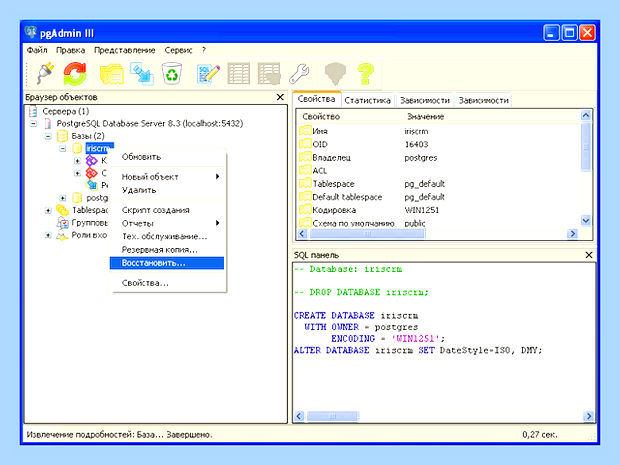This screenshot has height=465, width=620.
Task: Expand the purple catalogs node
Action: pyautogui.click(x=78, y=161)
